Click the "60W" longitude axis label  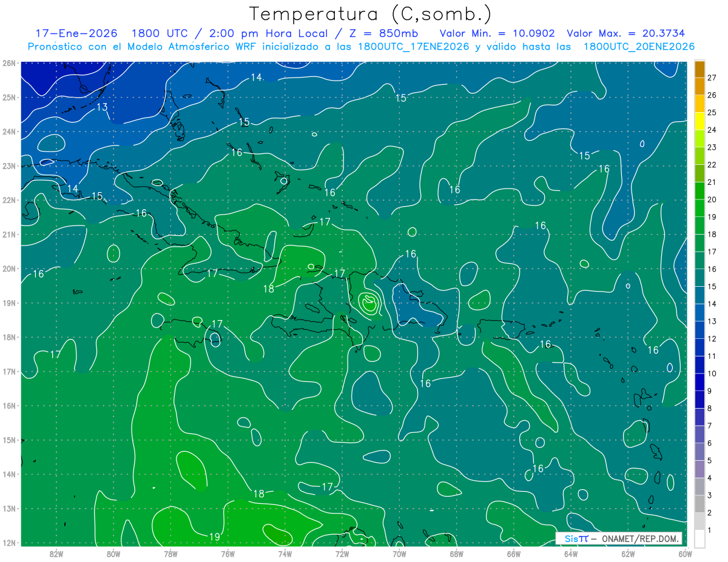686,554
